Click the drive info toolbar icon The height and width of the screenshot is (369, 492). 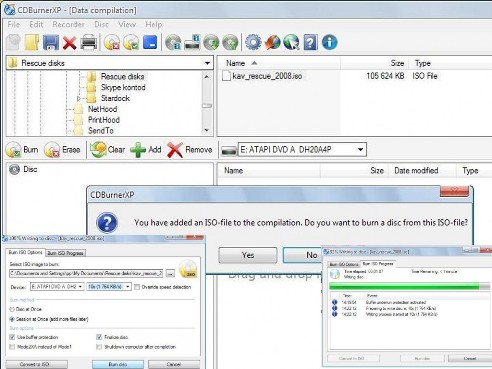click(x=192, y=43)
